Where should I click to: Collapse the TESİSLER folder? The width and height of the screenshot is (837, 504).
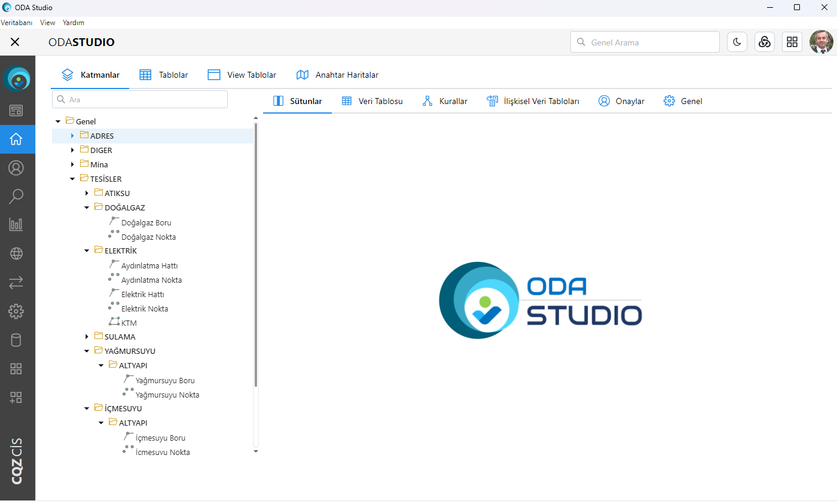[x=72, y=179]
